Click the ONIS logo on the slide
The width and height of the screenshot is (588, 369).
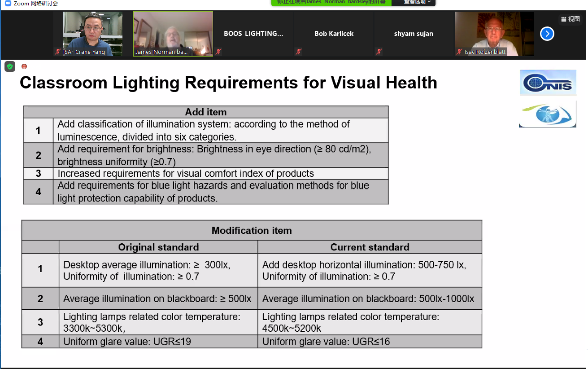pos(548,83)
